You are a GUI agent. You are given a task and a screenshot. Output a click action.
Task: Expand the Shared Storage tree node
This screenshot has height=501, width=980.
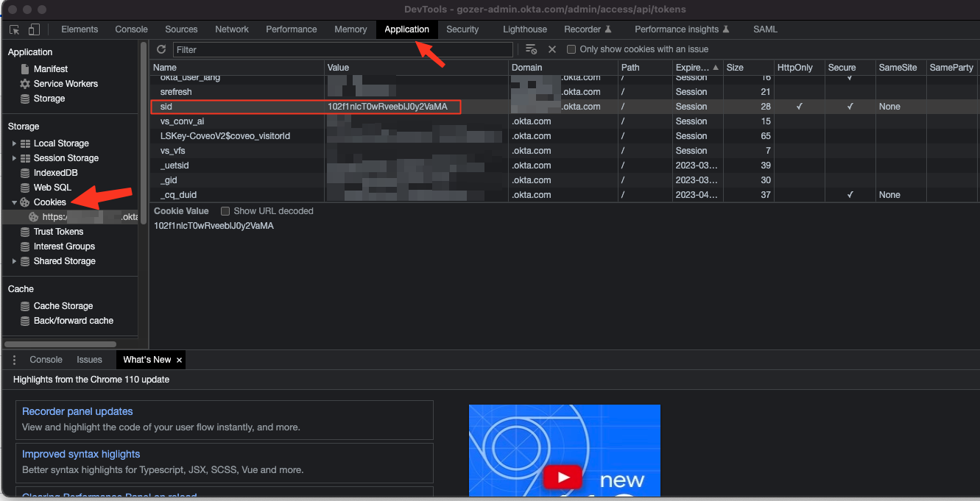click(14, 261)
